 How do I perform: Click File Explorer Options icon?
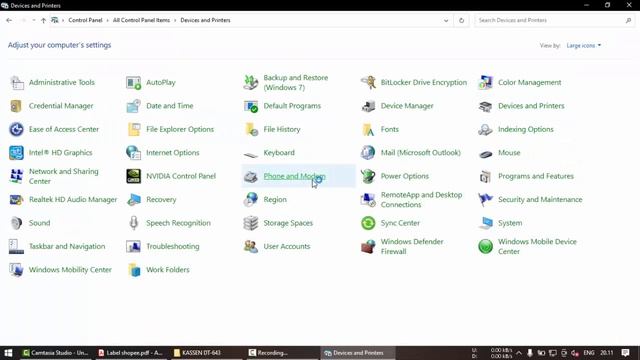click(133, 129)
